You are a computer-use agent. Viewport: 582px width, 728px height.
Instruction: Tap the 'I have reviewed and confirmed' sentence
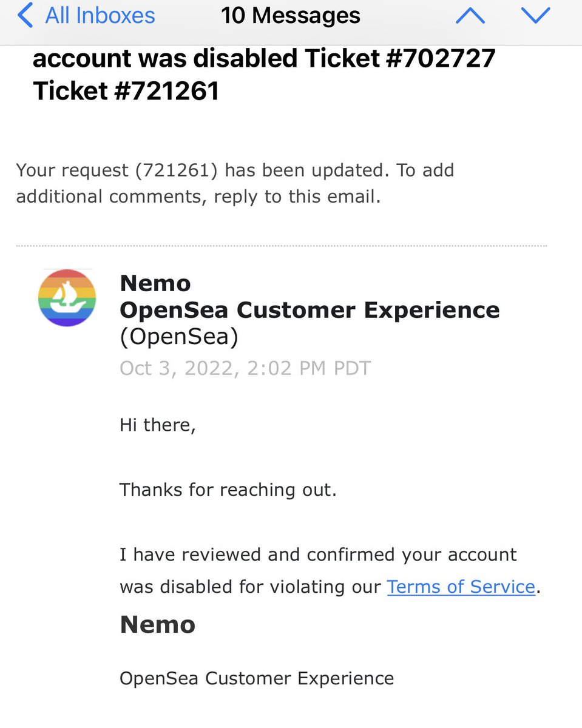318,554
